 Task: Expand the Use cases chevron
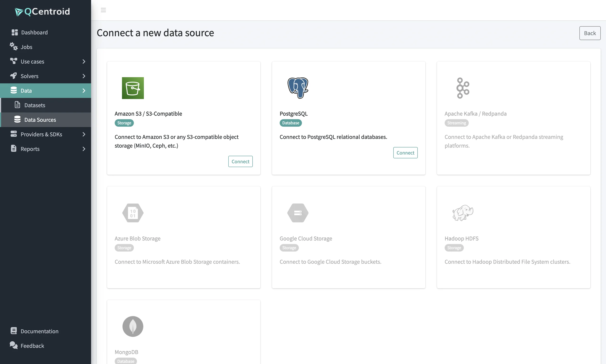click(84, 61)
